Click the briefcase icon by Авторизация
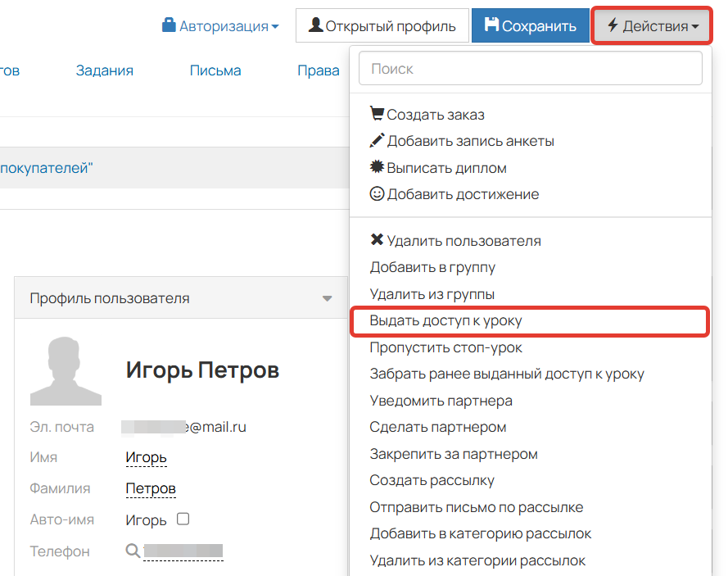The width and height of the screenshot is (728, 576). (169, 25)
